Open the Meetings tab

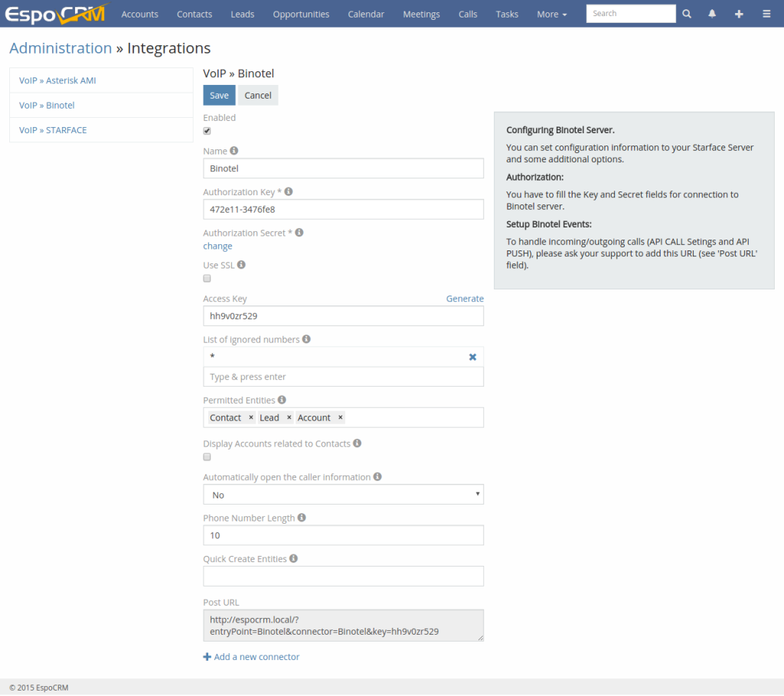pos(422,14)
